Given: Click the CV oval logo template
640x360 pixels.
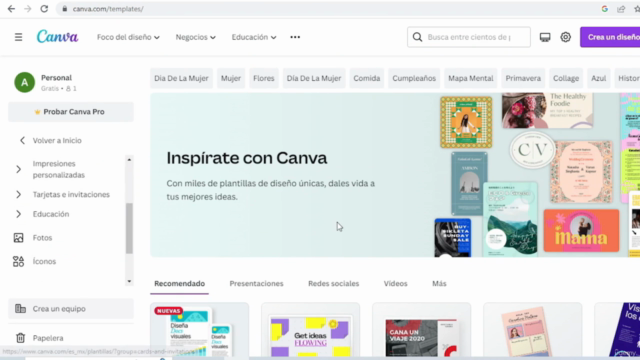Looking at the screenshot, I should coord(532,150).
